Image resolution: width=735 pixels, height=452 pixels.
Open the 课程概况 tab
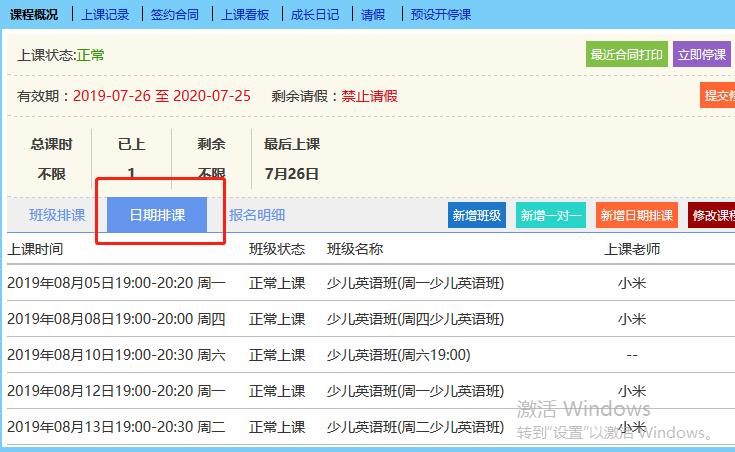click(x=34, y=15)
